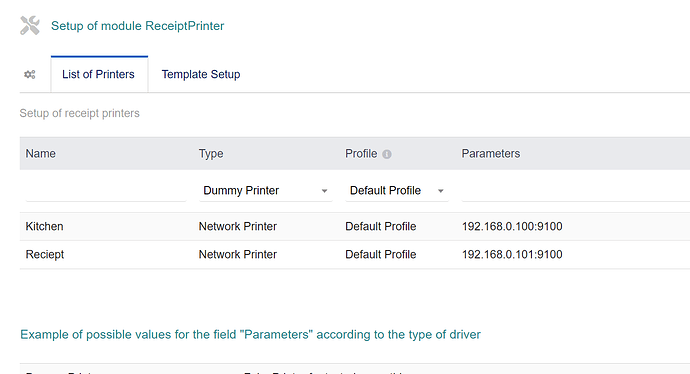Click the 192.168.0.101:9100 parameters cell
Image resolution: width=690 pixels, height=374 pixels.
(x=512, y=254)
